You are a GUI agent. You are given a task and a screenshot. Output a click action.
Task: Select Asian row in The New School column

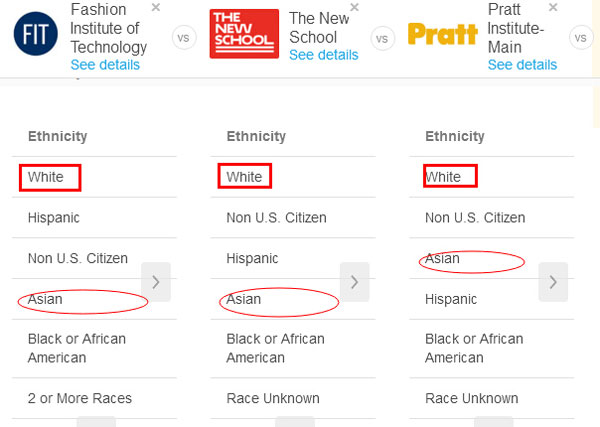293,299
